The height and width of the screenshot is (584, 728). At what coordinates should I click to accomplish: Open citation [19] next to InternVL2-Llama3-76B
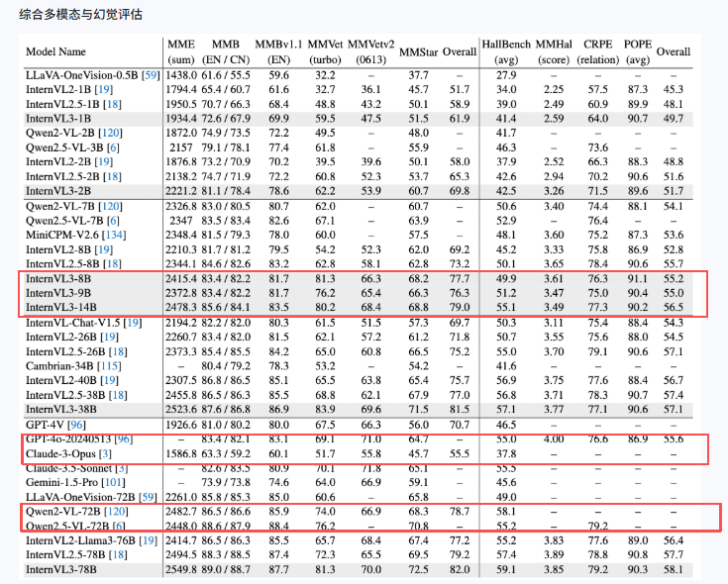click(149, 540)
